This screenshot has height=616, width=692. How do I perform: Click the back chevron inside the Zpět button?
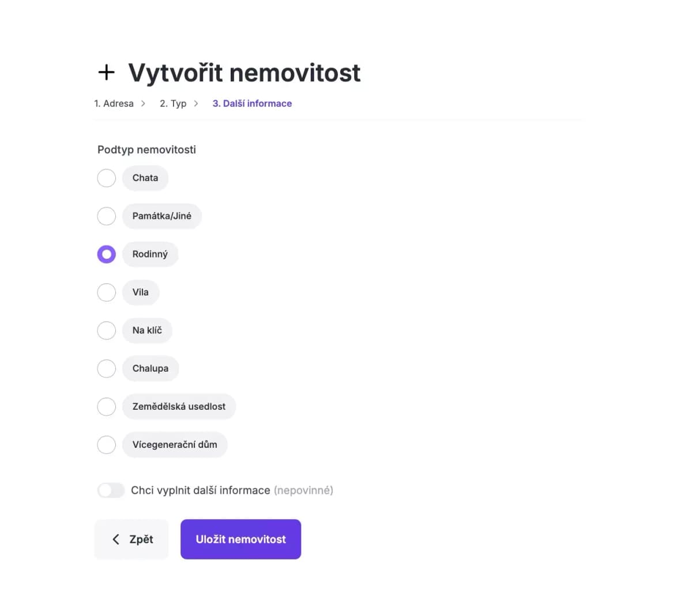point(116,539)
